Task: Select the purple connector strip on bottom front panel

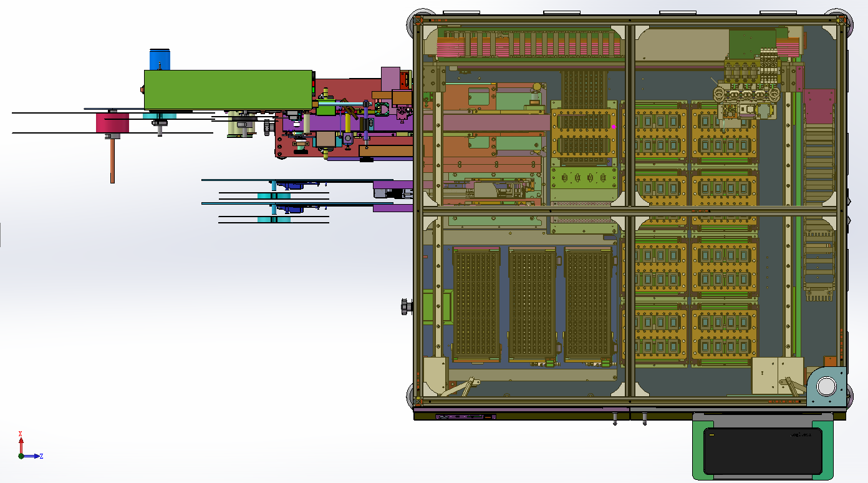Action: (x=466, y=416)
